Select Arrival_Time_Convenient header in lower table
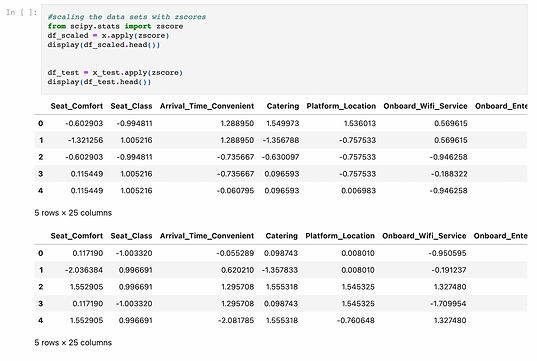The height and width of the screenshot is (361, 537). click(207, 236)
